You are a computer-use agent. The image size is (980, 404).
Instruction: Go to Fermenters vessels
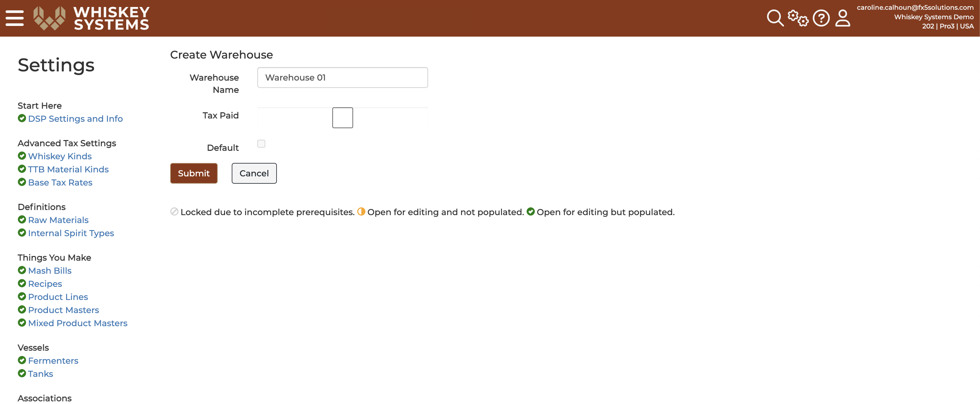coord(53,361)
